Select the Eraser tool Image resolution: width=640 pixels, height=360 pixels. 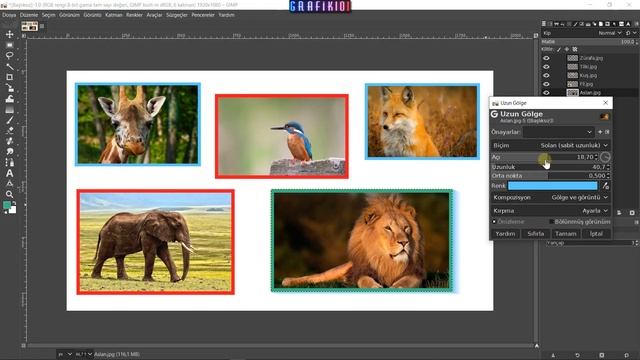tap(9, 131)
